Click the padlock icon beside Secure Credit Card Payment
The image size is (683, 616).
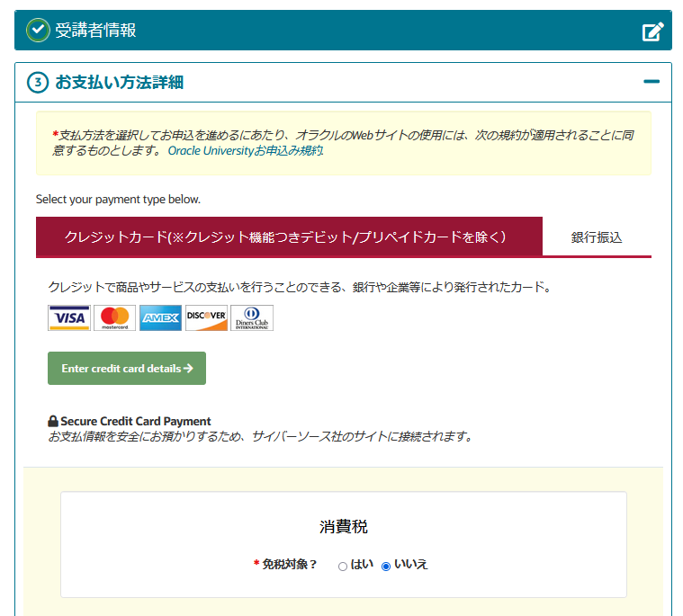[53, 422]
